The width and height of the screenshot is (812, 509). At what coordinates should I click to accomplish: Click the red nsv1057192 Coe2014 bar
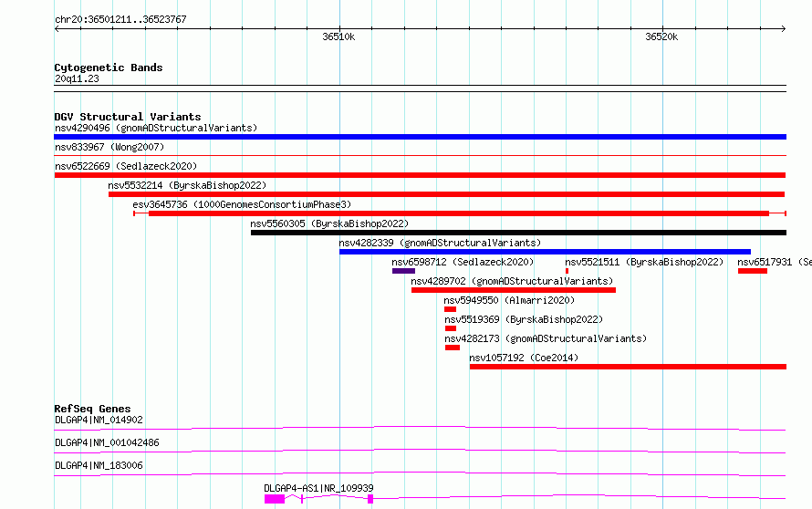coord(629,367)
